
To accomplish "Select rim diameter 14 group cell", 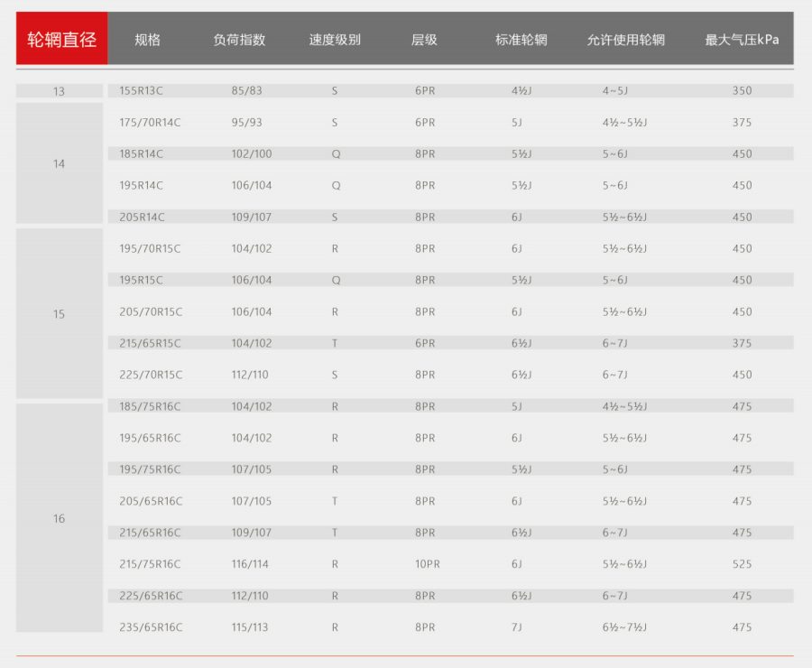I will pyautogui.click(x=59, y=163).
